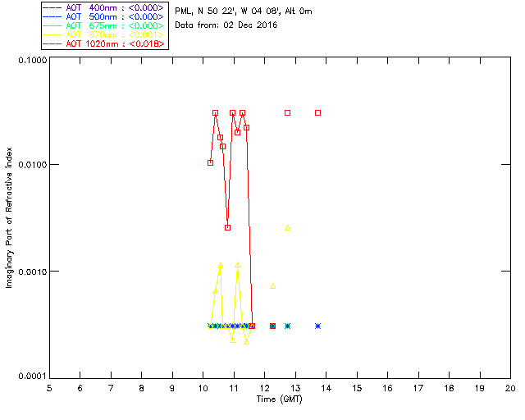Select the station text 'PML, N 50 22', W 04 08', Alt 0m'
This screenshot has height=420, width=525.
coord(244,11)
